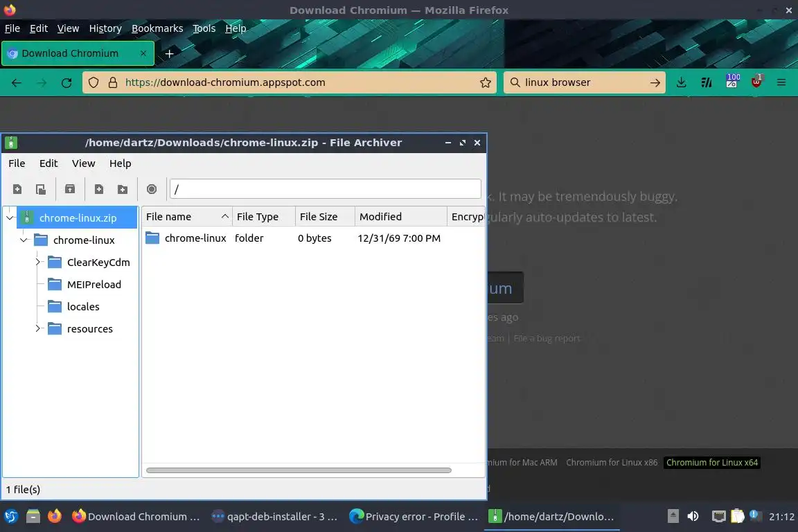Select chrome-linux.zip in the tree
The height and width of the screenshot is (532, 798).
(x=78, y=218)
